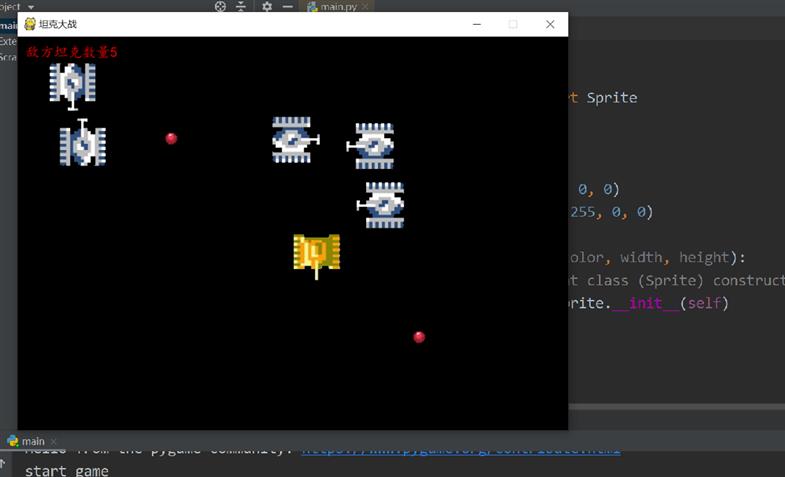785x477 pixels.
Task: Click the locate opened file crosshair icon
Action: [220, 7]
